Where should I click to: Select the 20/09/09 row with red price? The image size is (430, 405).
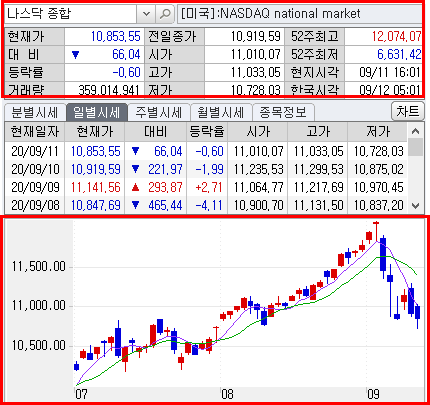206,187
